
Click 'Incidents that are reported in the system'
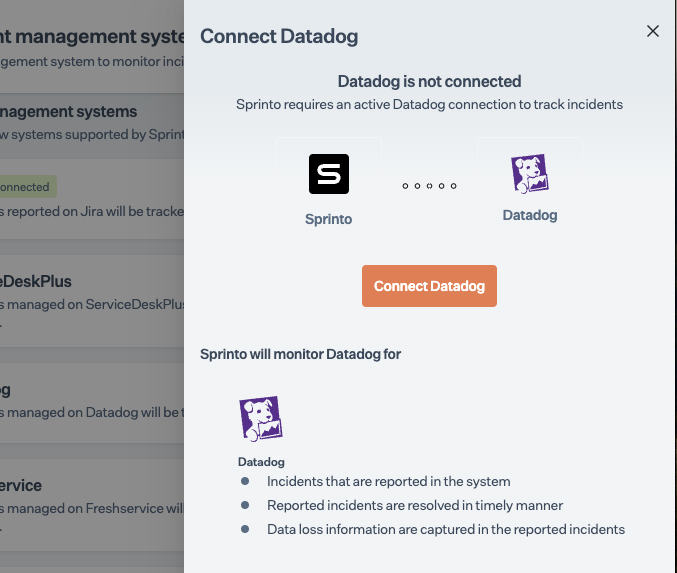point(389,481)
